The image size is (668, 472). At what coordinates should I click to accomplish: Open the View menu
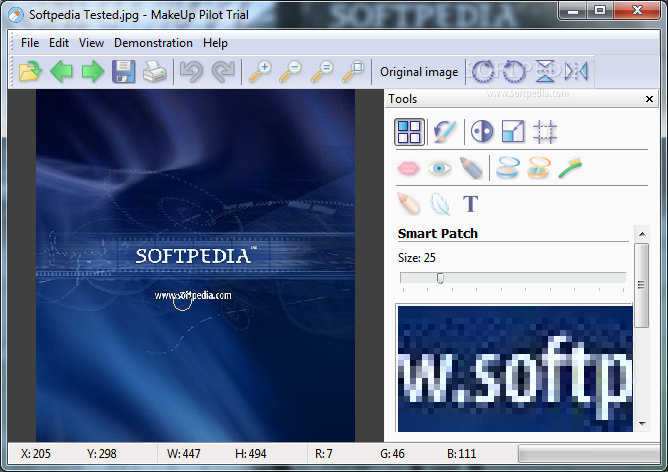(x=91, y=43)
